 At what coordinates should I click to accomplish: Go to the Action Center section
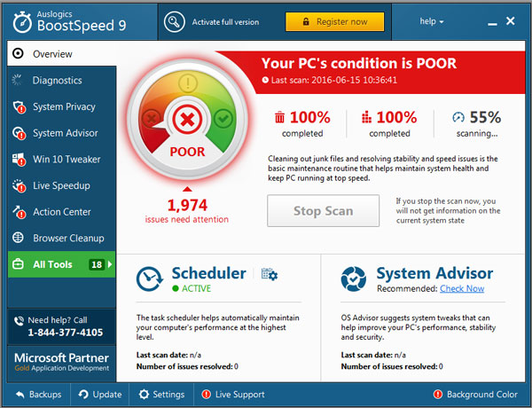62,212
